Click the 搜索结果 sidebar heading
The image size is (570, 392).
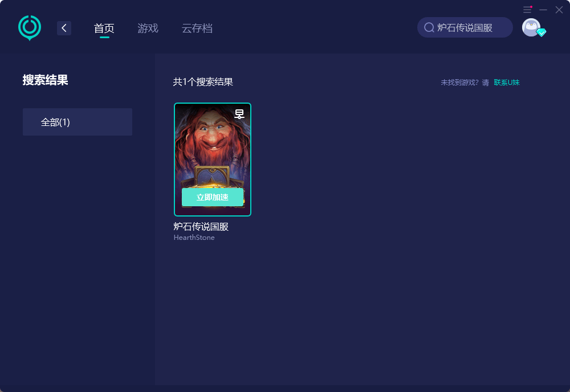(46, 80)
